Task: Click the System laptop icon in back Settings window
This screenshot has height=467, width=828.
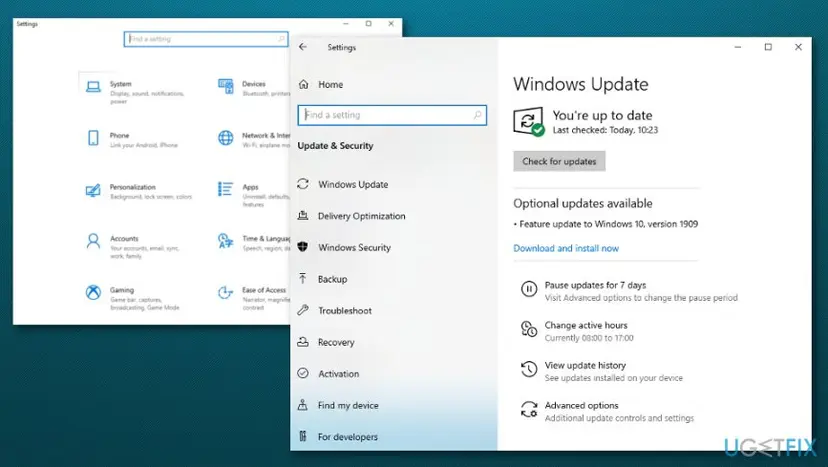Action: (93, 87)
